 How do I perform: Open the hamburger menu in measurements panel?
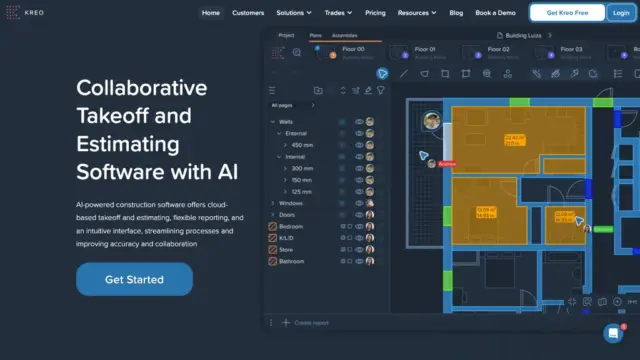[x=272, y=91]
